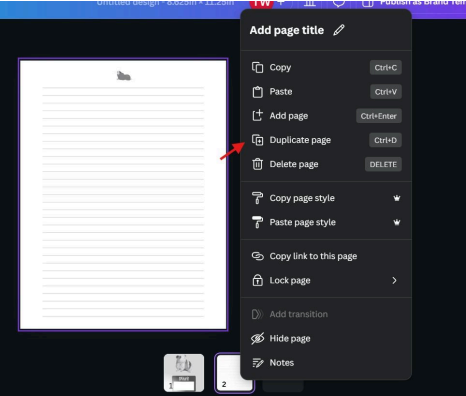Click the padlock icon for Lock page
The height and width of the screenshot is (396, 466).
coord(257,280)
